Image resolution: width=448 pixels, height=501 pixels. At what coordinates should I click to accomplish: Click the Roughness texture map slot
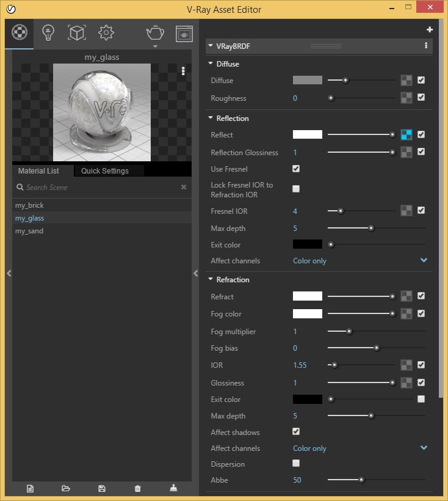(x=406, y=98)
